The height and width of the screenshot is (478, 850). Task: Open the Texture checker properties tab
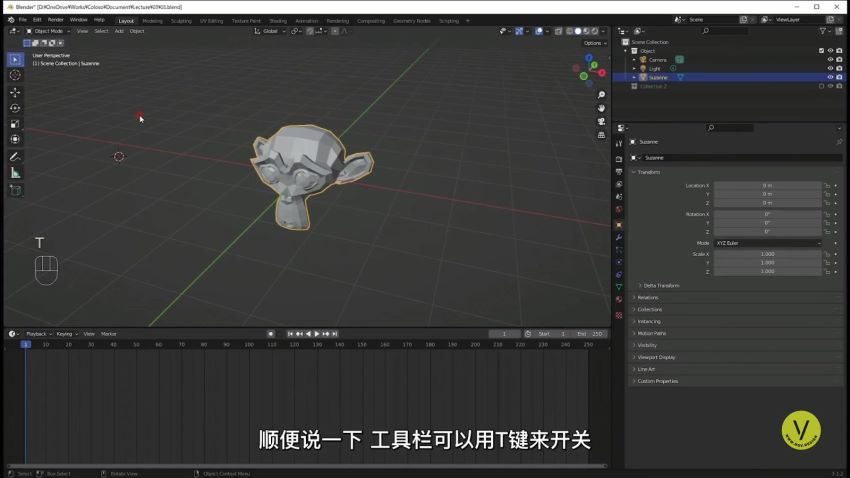[619, 315]
